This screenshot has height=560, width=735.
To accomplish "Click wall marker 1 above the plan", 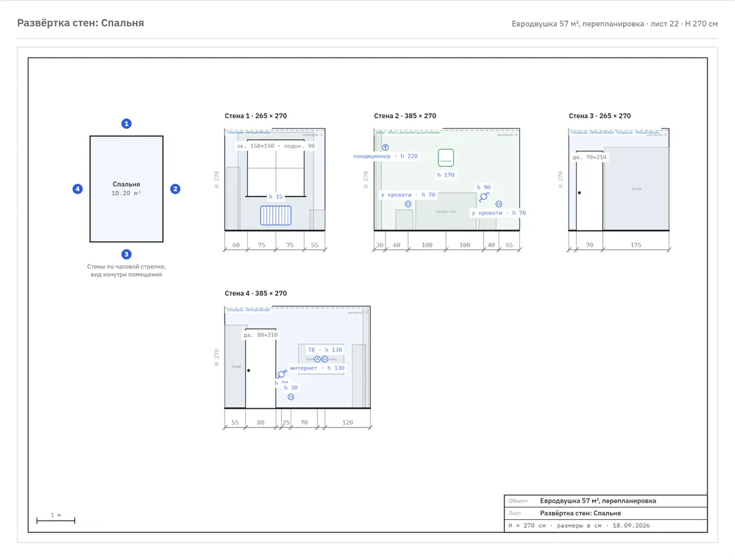I will click(x=126, y=124).
